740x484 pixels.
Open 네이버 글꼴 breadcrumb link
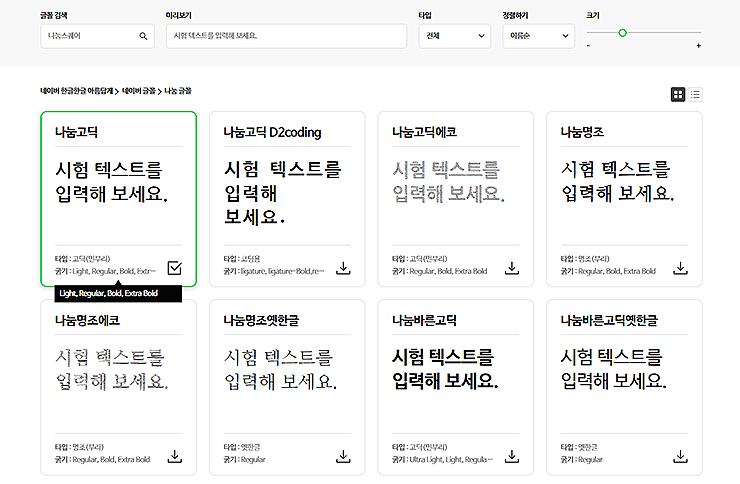tap(138, 91)
